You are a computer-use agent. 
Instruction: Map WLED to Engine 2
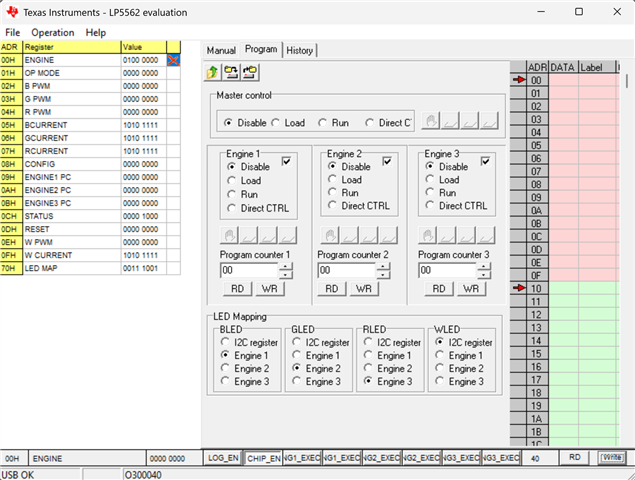pyautogui.click(x=460, y=369)
